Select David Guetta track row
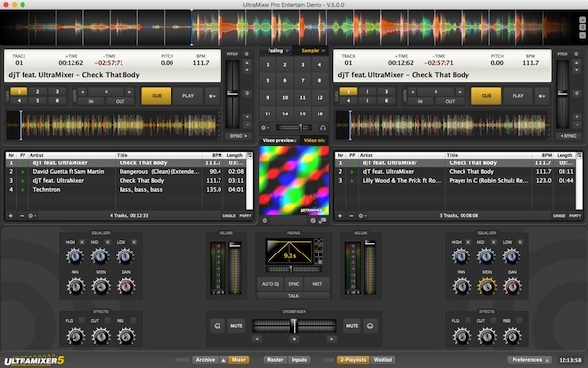The image size is (588, 368). pyautogui.click(x=126, y=172)
